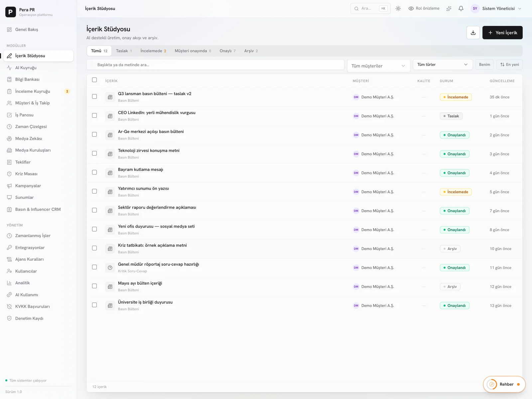Viewport: 532px width, 399px height.
Task: Toggle Rol önizleme view
Action: click(424, 9)
